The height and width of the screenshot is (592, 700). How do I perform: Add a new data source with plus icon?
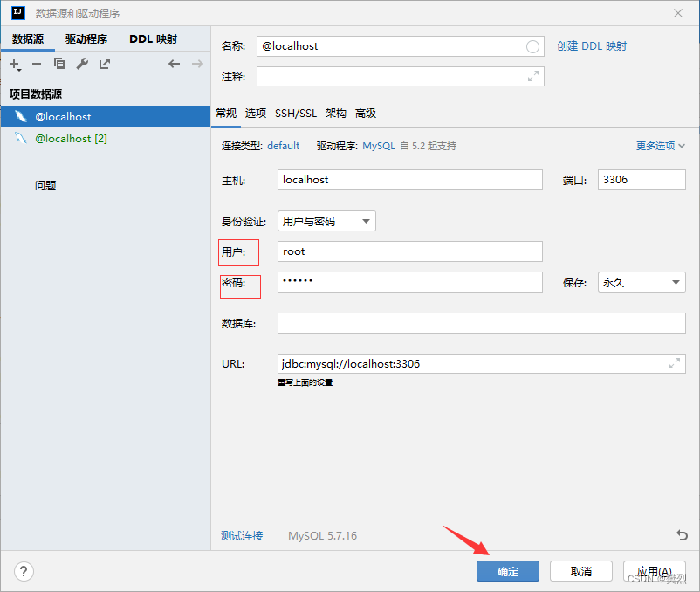pyautogui.click(x=15, y=65)
